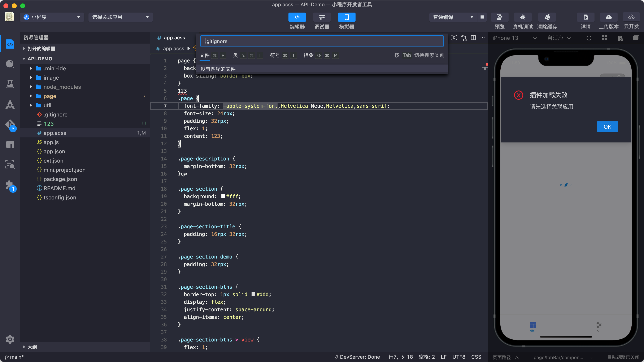Open the 小程序 project type dropdown
This screenshot has width=644, height=362.
click(52, 17)
